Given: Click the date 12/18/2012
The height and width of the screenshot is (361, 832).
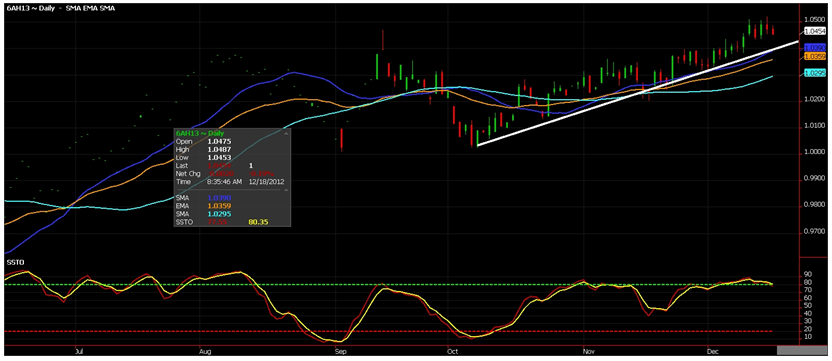Looking at the screenshot, I should [x=267, y=182].
